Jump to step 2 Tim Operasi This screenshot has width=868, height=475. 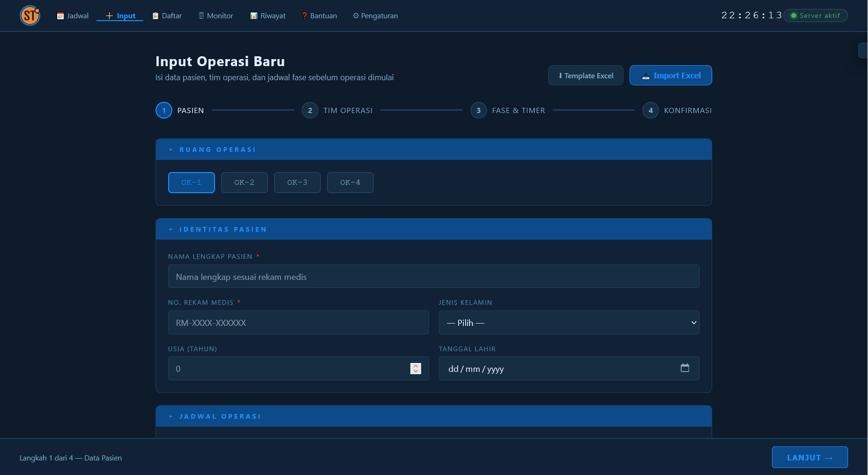337,110
